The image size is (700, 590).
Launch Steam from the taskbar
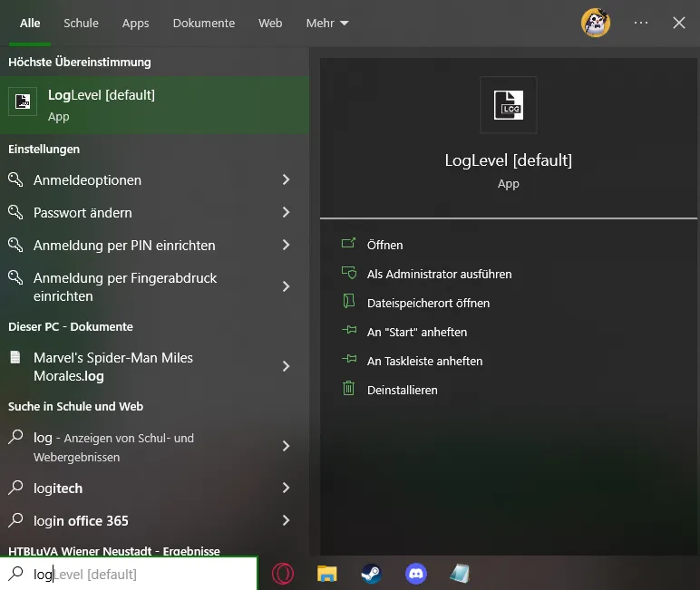coord(371,574)
